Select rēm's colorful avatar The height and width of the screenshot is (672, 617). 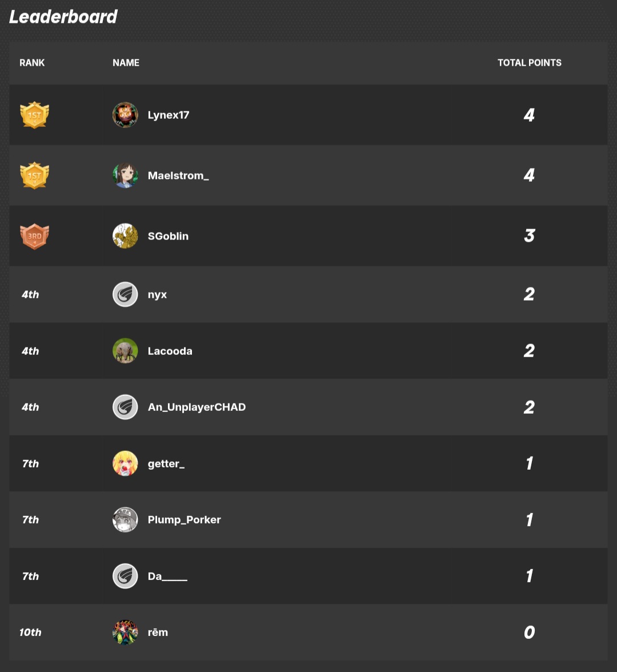pos(125,632)
